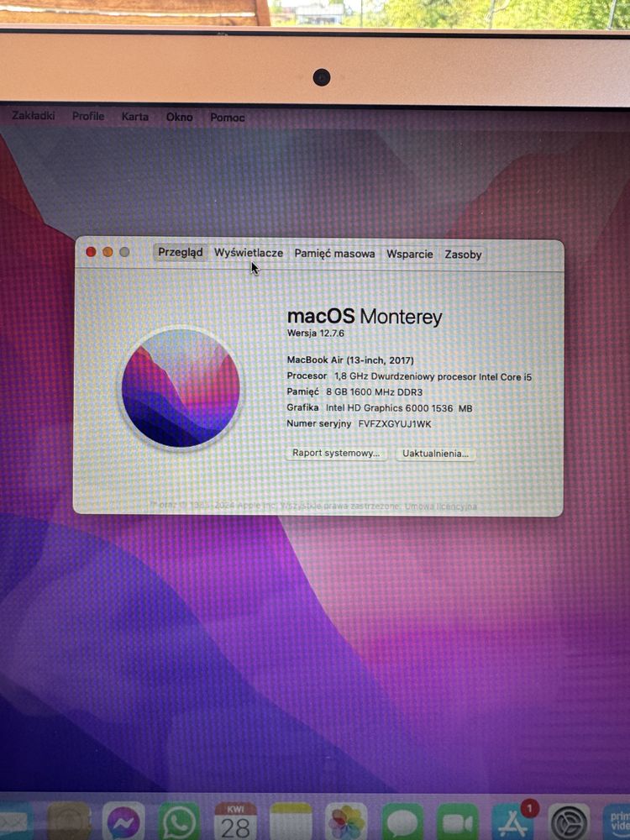Click the 8 GB 1600 MHz DDR3 value

(x=375, y=392)
